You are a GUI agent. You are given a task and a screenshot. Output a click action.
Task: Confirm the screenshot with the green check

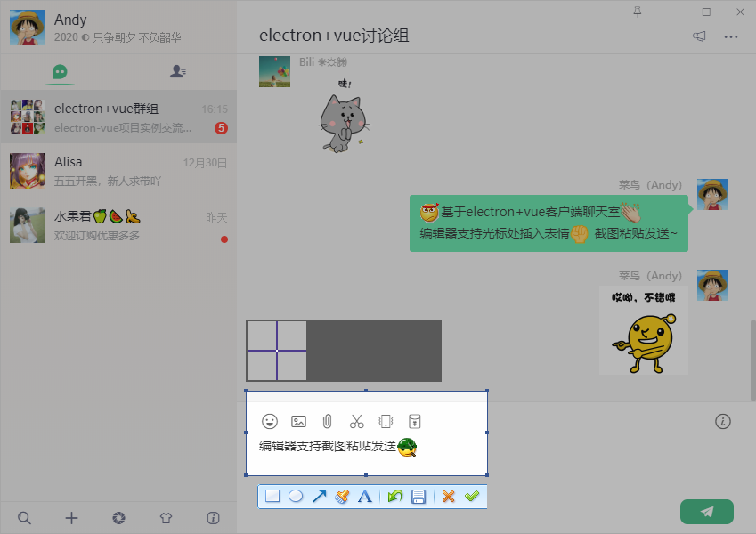472,496
